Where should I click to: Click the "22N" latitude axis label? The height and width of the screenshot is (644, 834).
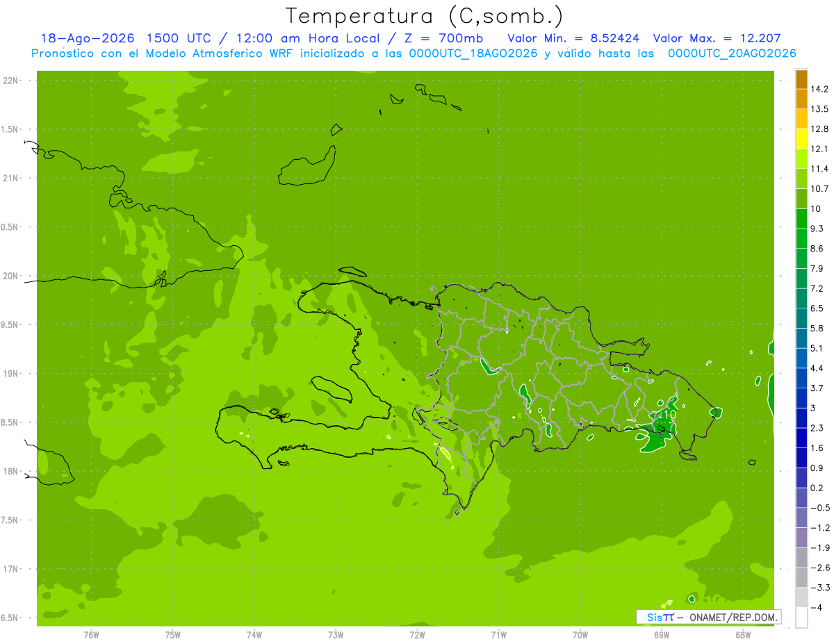pyautogui.click(x=12, y=81)
